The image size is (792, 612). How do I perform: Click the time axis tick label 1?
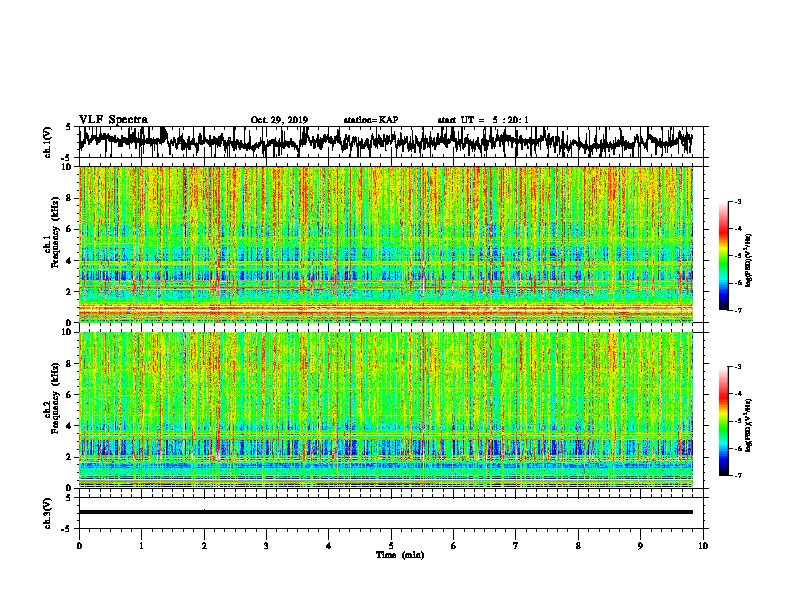141,545
